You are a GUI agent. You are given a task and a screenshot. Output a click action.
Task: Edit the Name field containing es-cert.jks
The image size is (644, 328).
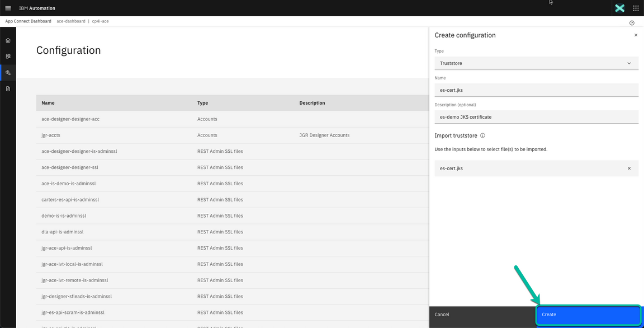536,90
